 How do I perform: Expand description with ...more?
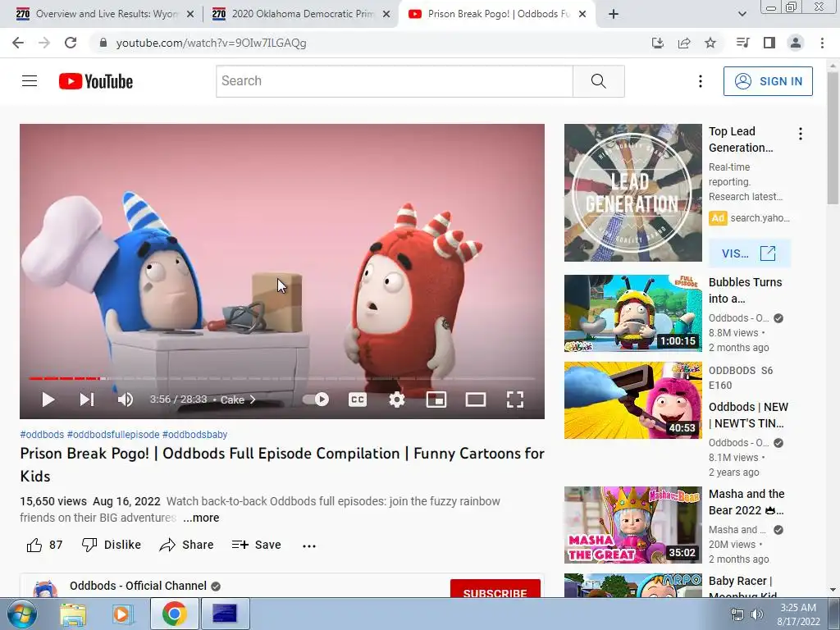201,518
